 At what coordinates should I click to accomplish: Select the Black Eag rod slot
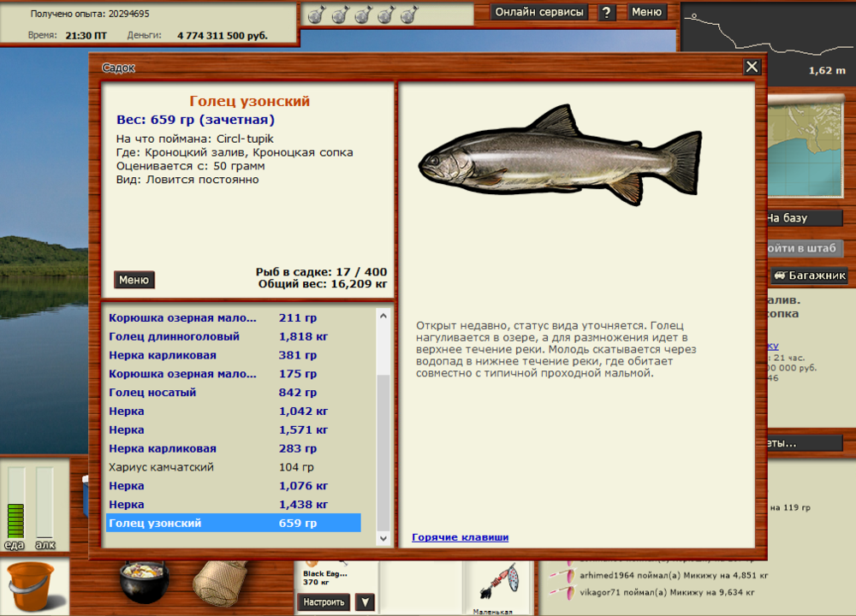click(x=325, y=577)
